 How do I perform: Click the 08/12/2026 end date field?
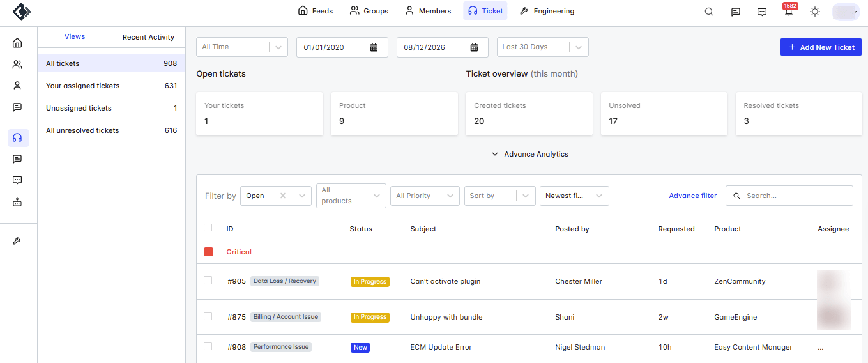(x=443, y=47)
